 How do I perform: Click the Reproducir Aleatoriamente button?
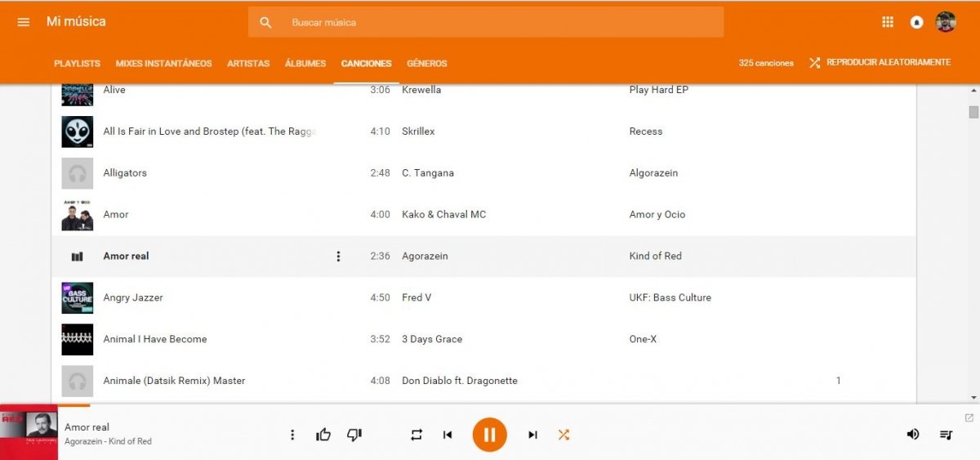coord(880,63)
